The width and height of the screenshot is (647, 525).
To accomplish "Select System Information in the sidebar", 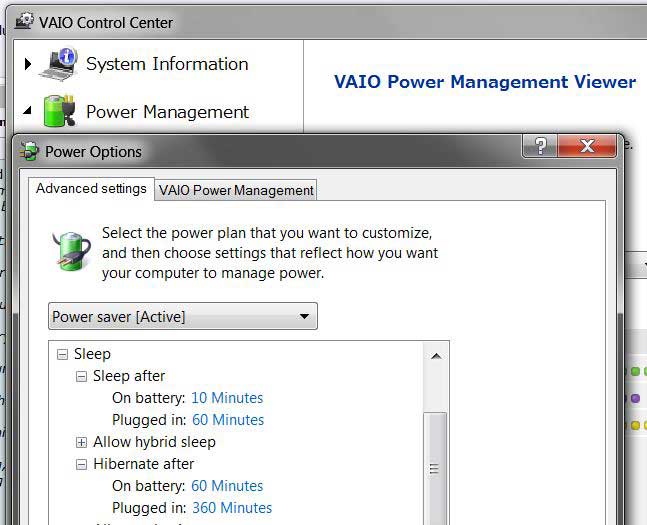I will pyautogui.click(x=167, y=64).
